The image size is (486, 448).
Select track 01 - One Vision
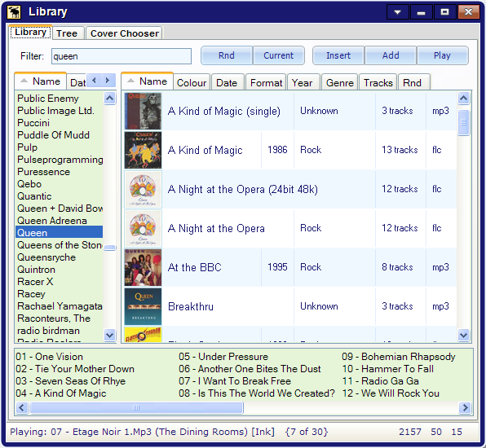click(x=49, y=357)
